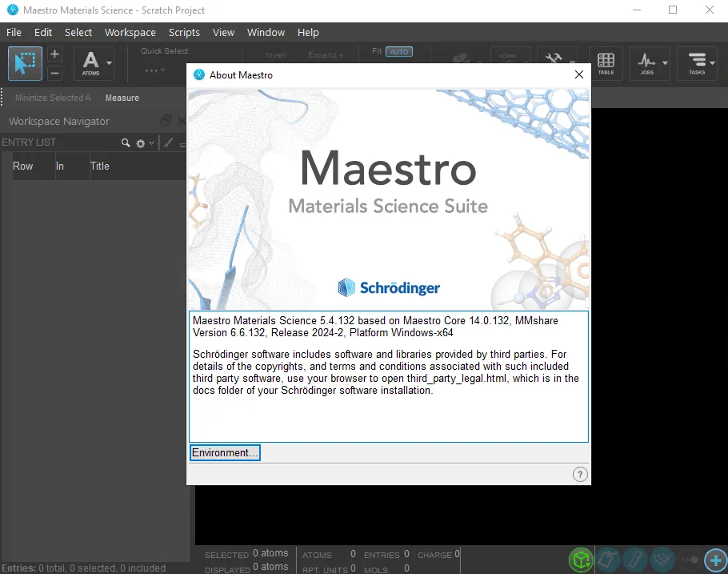Image resolution: width=728 pixels, height=574 pixels.
Task: Click the Measure tool
Action: (122, 98)
